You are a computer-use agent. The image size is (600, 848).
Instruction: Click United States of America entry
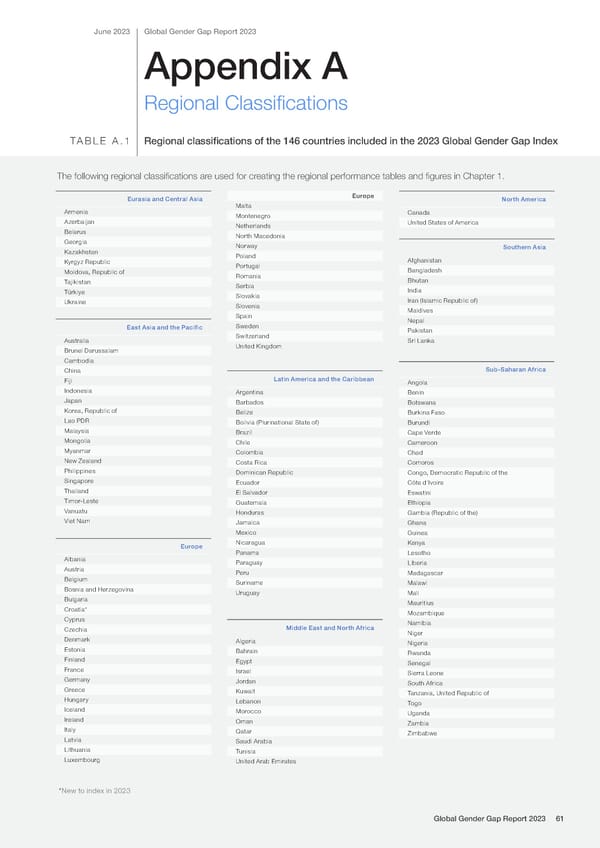tap(443, 222)
